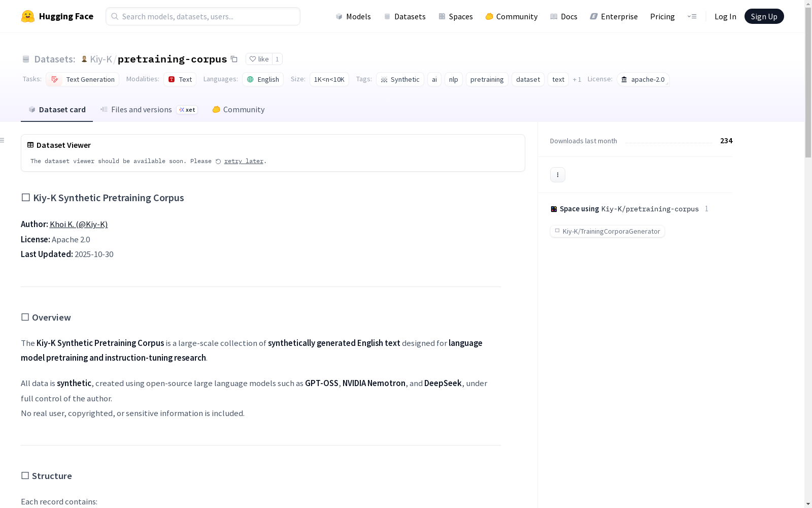Go to Models in top navigation
Screen dimensions: 812x508
[x=353, y=16]
